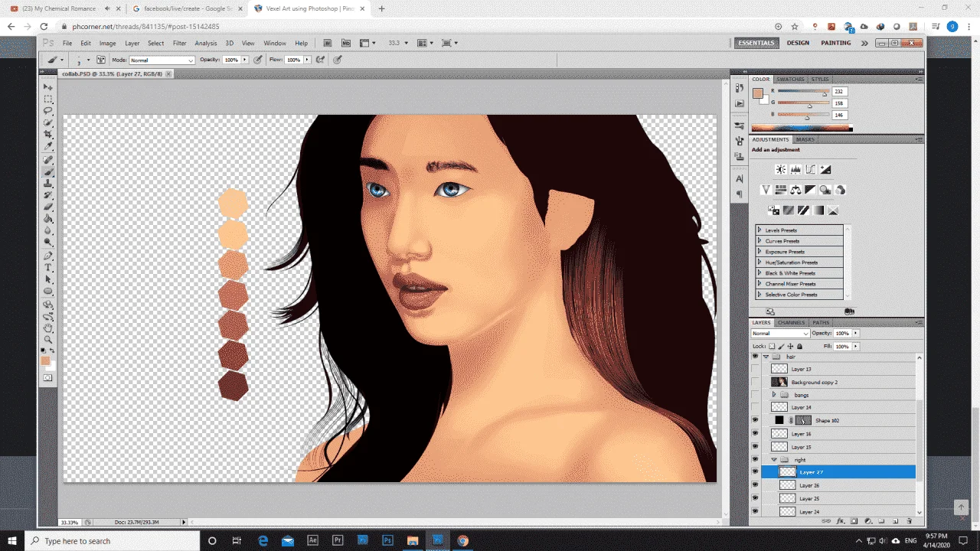Add a Photo Filter adjustment
The height and width of the screenshot is (551, 980).
click(825, 190)
